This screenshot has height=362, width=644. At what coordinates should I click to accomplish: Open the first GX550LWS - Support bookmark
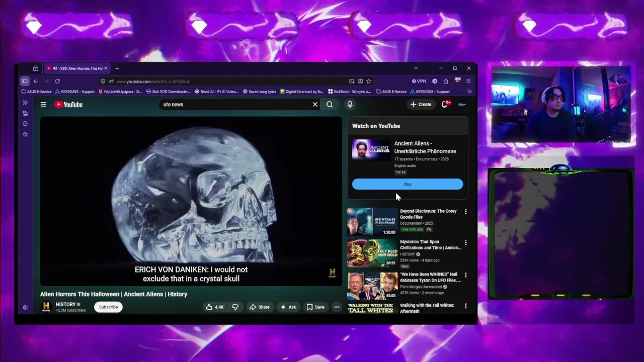coord(74,92)
